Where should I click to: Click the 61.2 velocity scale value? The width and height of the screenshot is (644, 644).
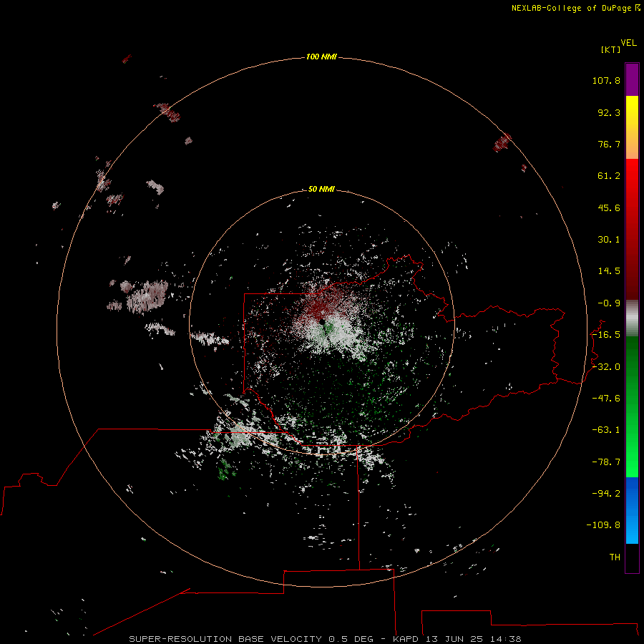coord(609,176)
